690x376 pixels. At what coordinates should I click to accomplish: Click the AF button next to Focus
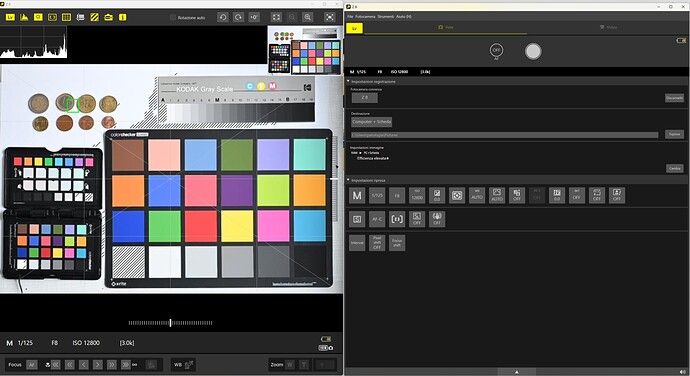click(x=31, y=365)
